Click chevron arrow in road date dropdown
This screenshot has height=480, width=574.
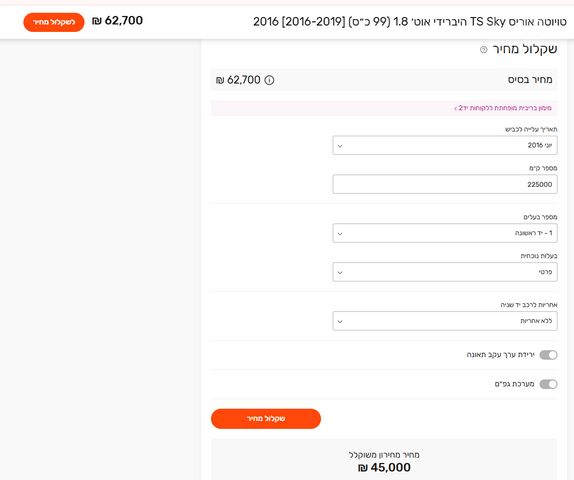tap(340, 146)
